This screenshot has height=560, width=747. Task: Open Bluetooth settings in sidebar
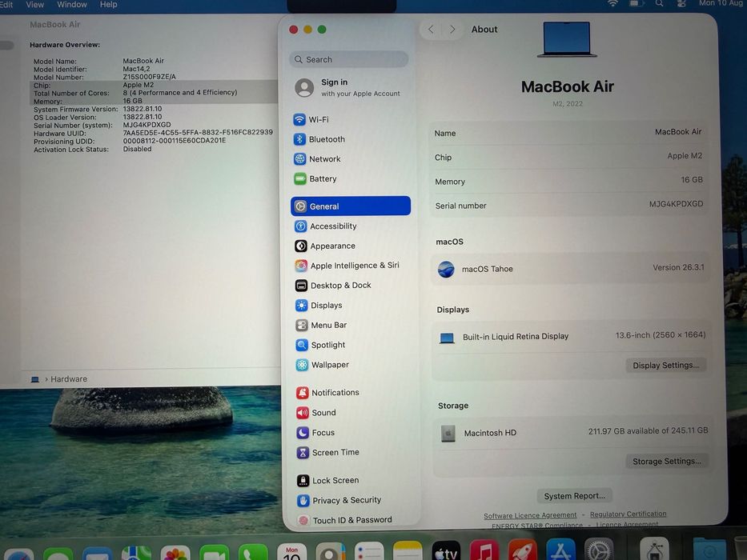coord(319,139)
